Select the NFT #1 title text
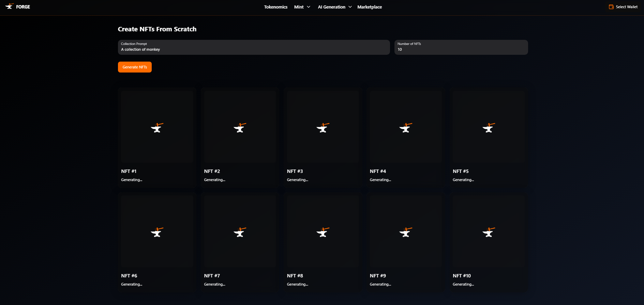Screen dimensions: 644x305 pyautogui.click(x=129, y=171)
